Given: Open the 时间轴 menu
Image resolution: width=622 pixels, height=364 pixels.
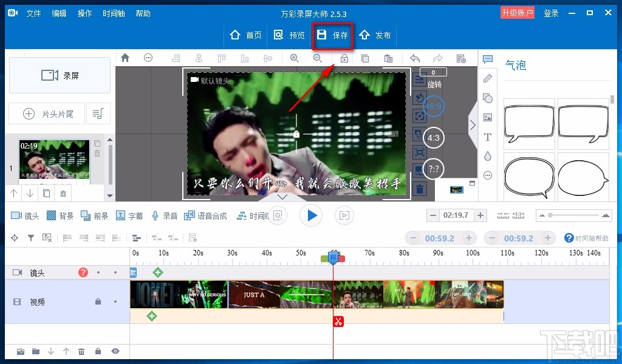Looking at the screenshot, I should click(x=114, y=13).
